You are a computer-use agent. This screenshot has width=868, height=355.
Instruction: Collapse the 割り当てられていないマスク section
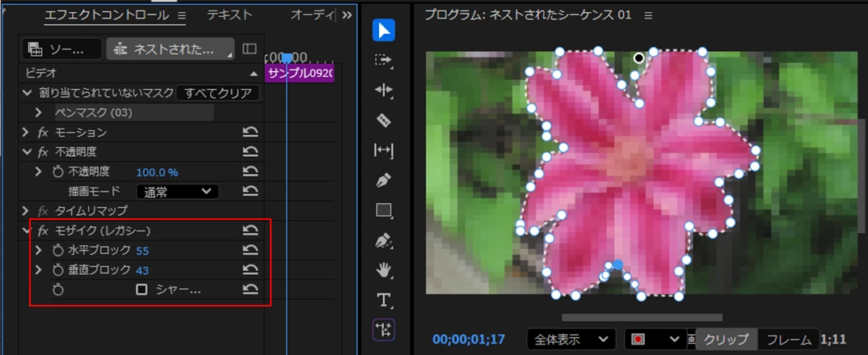point(27,93)
